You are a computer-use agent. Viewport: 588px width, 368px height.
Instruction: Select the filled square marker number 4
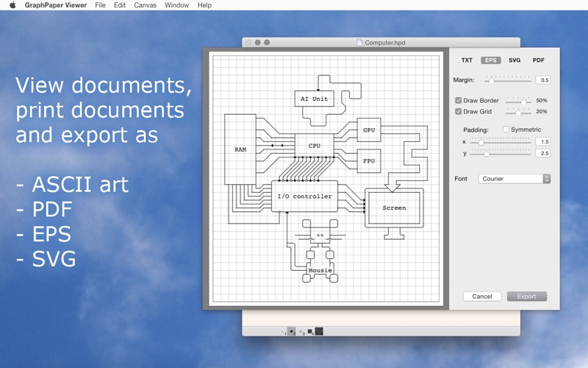tap(310, 332)
